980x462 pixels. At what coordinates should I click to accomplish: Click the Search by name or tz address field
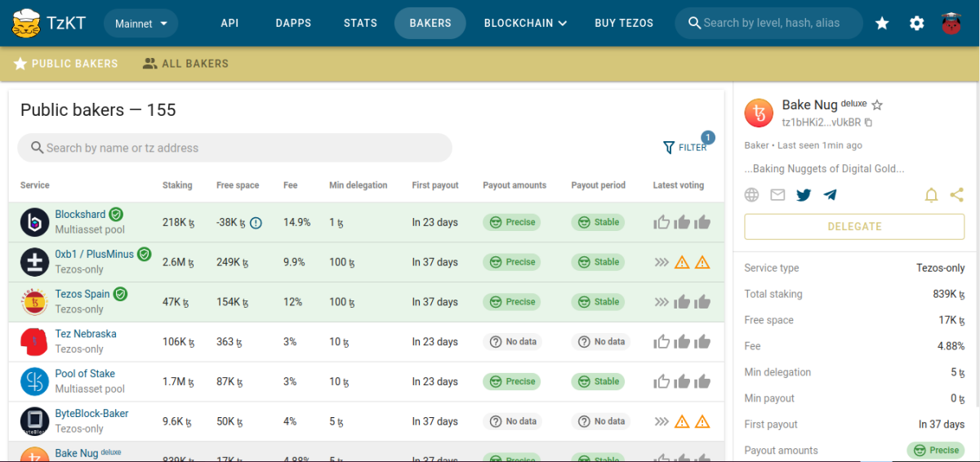[234, 148]
